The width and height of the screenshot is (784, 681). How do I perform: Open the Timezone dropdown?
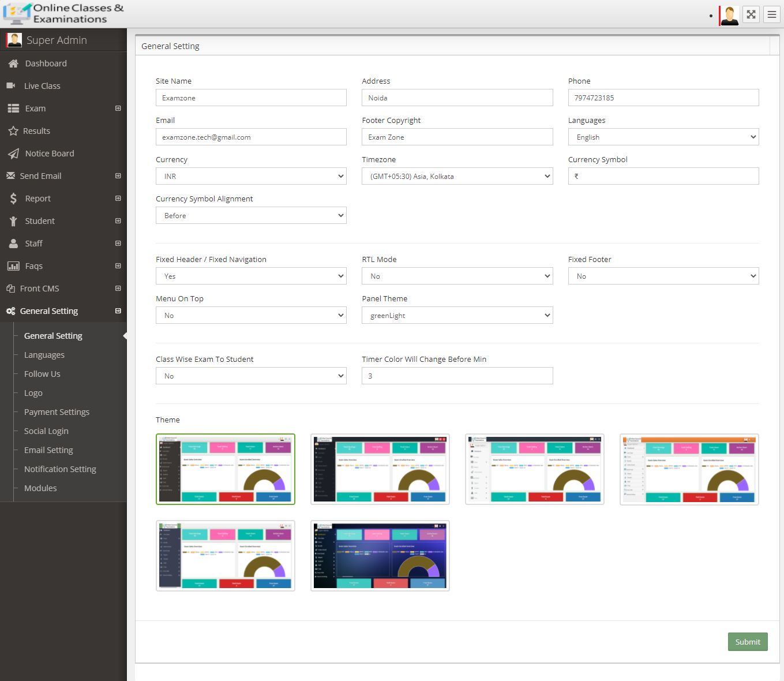coord(457,176)
